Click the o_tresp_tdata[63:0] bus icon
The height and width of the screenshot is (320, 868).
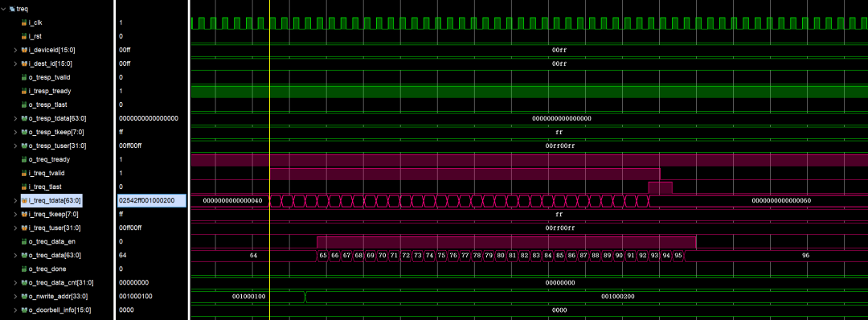(24, 118)
